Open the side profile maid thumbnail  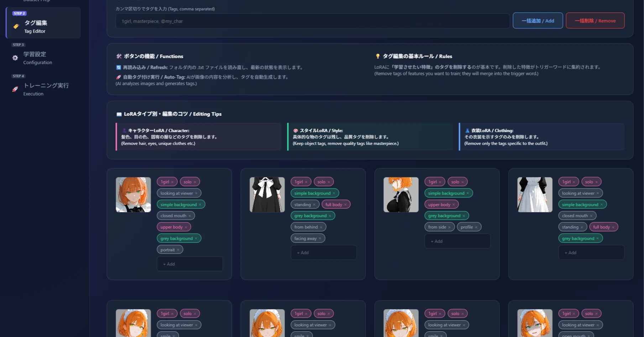401,195
